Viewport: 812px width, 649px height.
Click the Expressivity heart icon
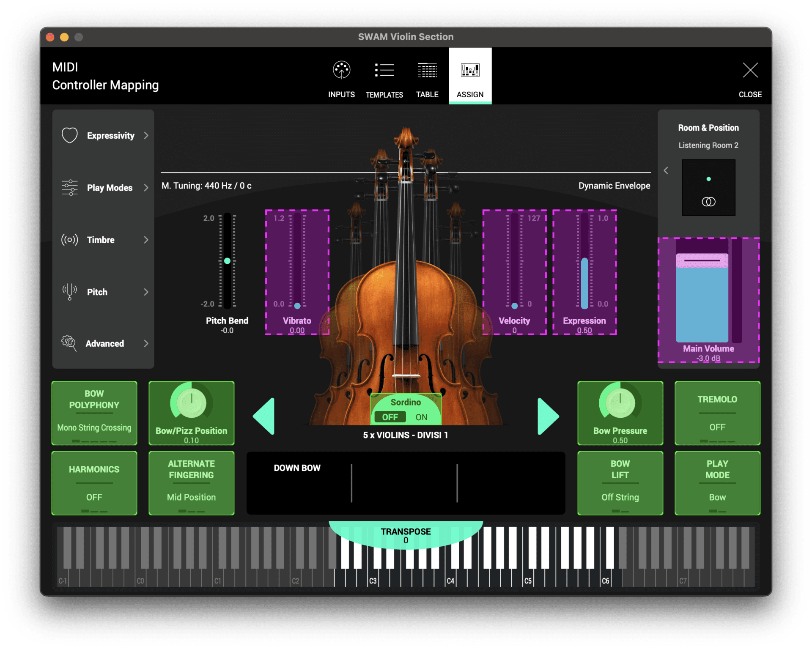[69, 135]
